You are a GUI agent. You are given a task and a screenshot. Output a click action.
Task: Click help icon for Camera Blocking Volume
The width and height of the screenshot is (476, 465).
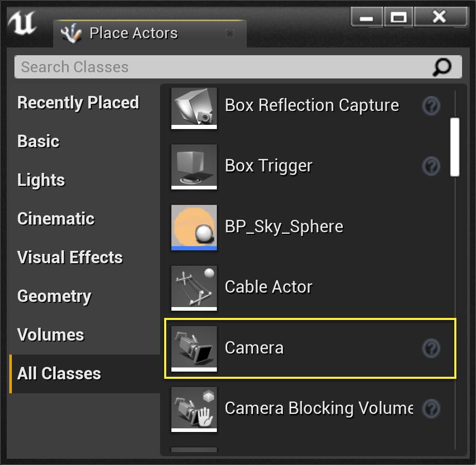[431, 409]
